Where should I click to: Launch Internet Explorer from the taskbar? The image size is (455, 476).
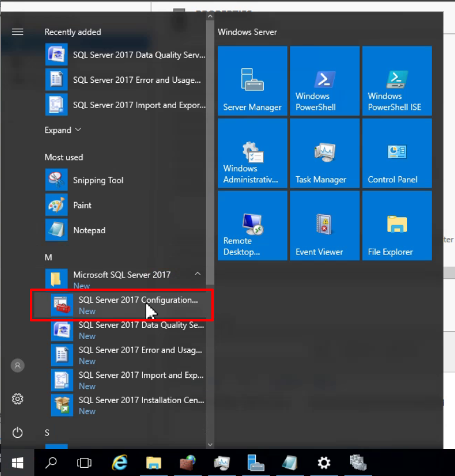[x=120, y=462]
